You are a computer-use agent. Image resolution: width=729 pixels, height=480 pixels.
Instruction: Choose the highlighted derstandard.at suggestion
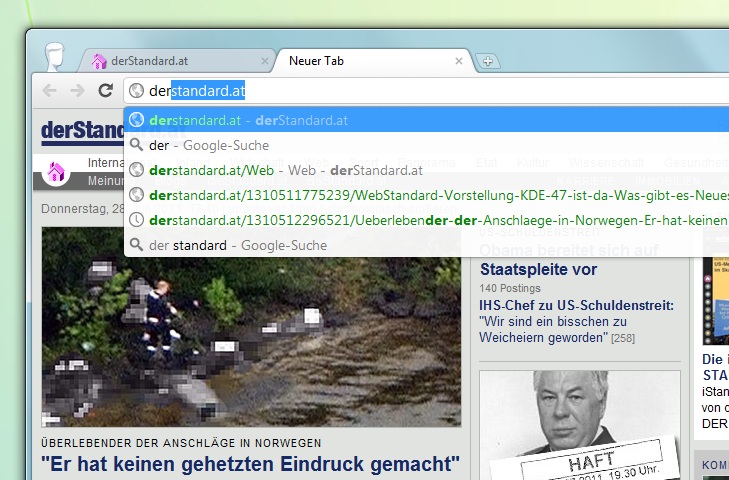[x=426, y=120]
